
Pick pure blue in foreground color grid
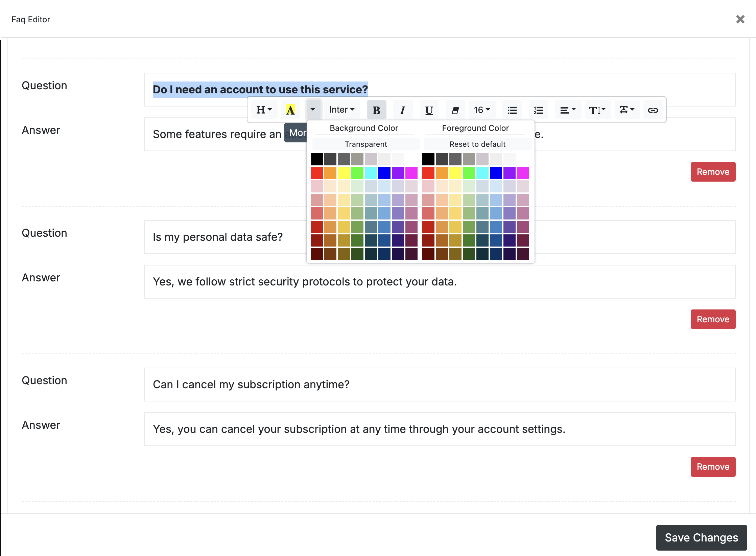[496, 173]
